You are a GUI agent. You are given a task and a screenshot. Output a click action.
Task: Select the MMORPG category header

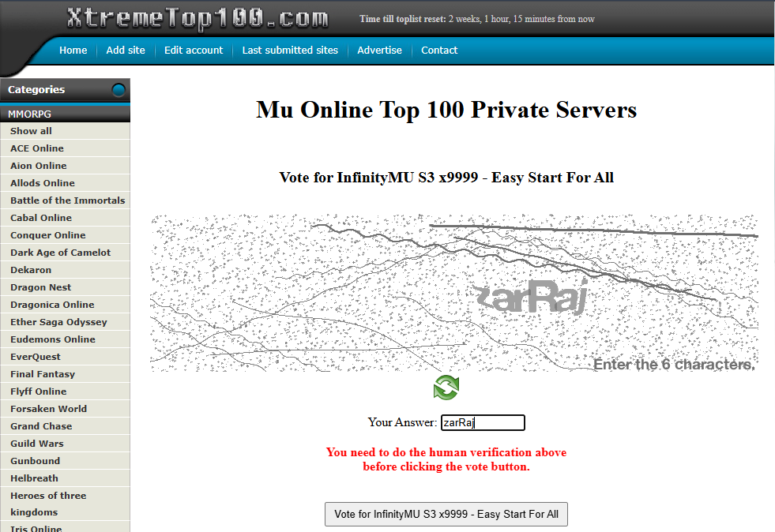click(x=66, y=114)
